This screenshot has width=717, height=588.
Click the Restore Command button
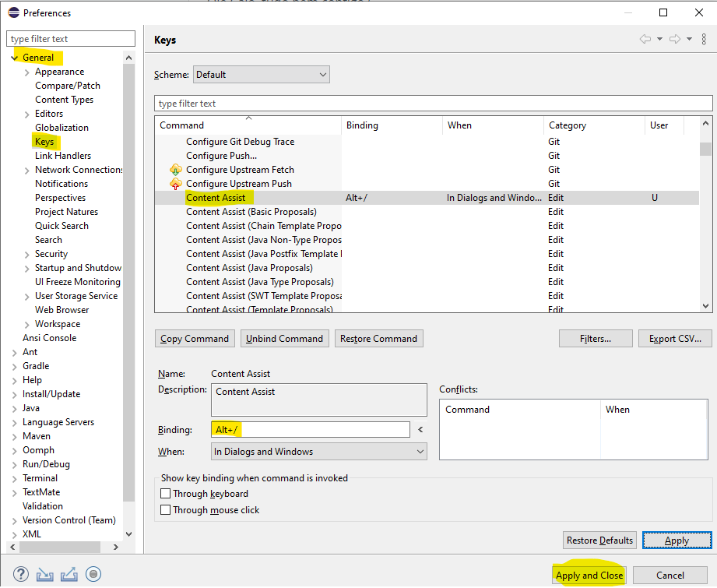pos(378,339)
